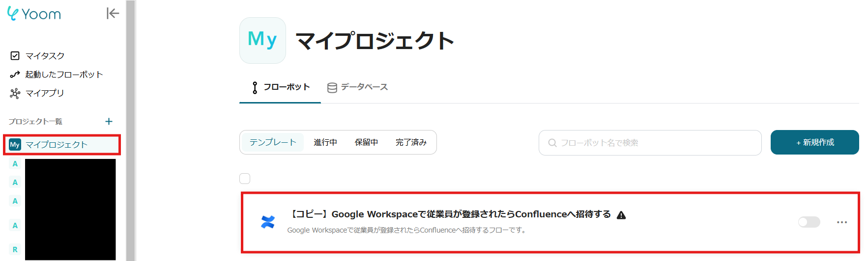868x261 pixels.
Task: Switch to the フローボット tab
Action: 280,87
